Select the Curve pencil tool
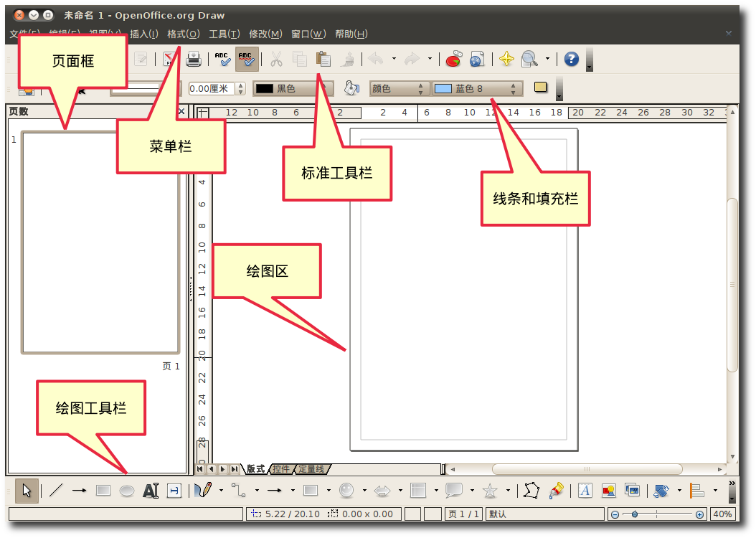Screen dimensions: 756x538 pyautogui.click(x=204, y=491)
